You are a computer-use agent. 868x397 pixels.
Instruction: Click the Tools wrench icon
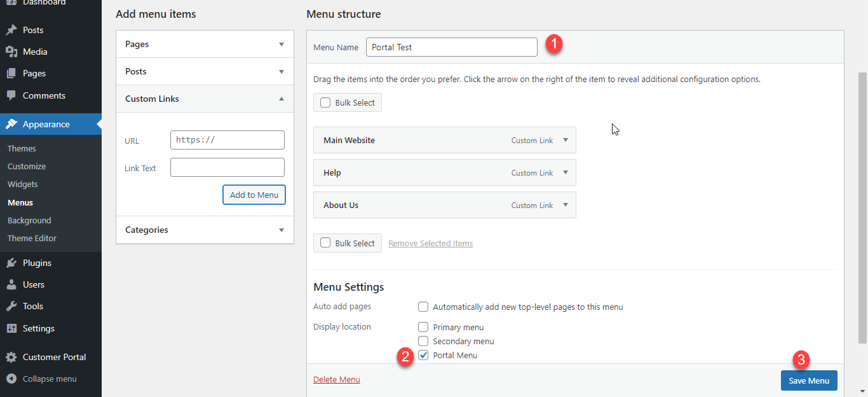tap(11, 306)
